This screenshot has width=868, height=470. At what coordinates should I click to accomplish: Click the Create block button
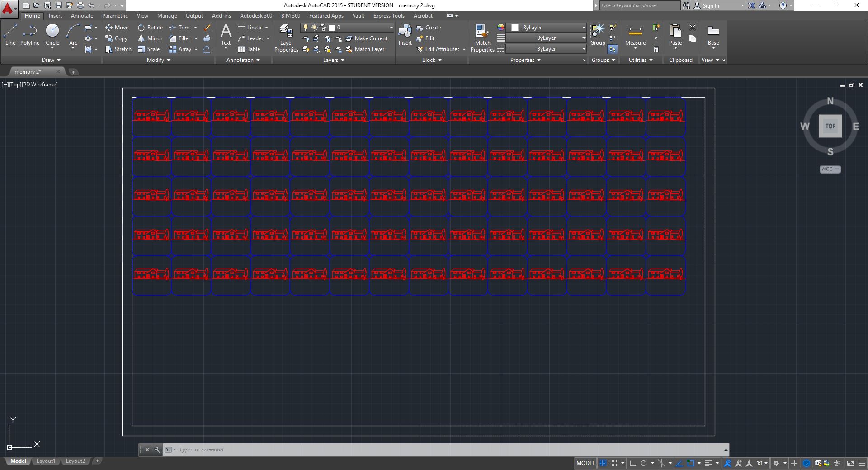coord(429,28)
